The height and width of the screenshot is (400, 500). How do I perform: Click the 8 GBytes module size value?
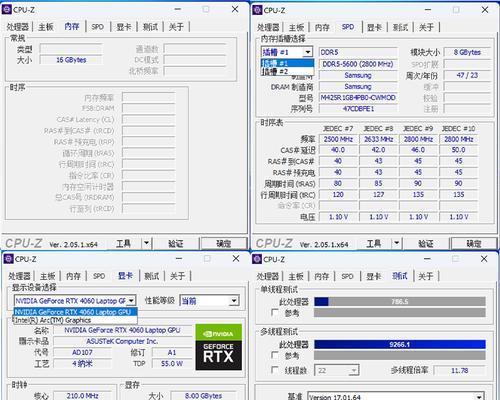click(467, 52)
